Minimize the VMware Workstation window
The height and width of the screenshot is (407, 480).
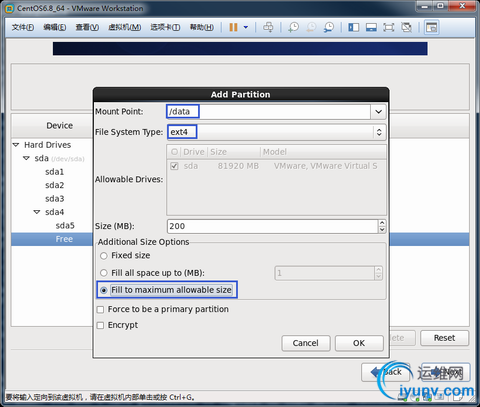click(424, 6)
